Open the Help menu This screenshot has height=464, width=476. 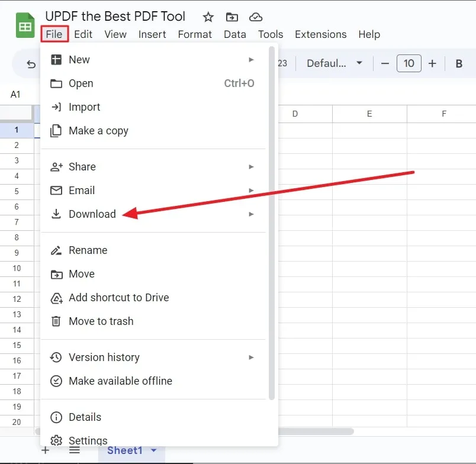(369, 34)
